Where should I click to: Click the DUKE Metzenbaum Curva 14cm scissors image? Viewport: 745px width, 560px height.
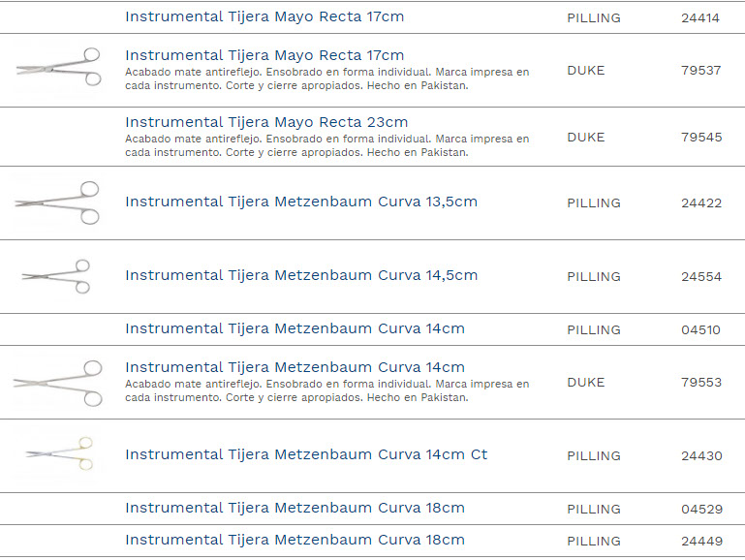tap(58, 382)
